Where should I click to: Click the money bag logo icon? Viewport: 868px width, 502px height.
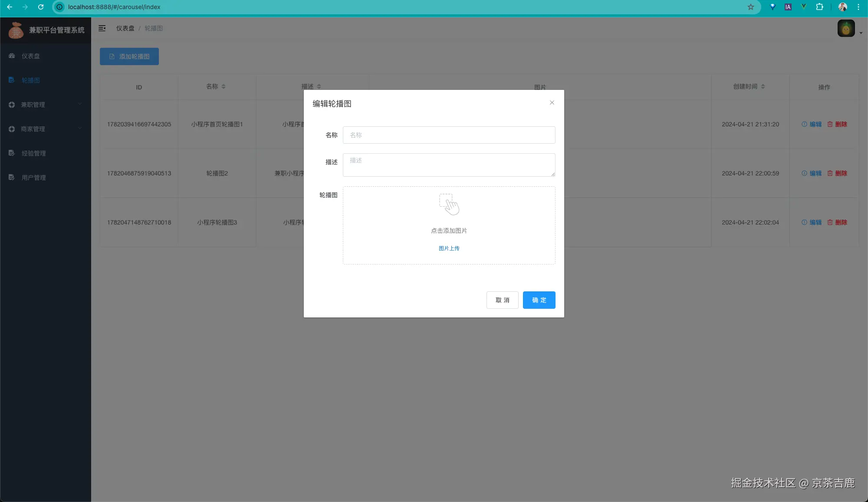click(x=16, y=30)
